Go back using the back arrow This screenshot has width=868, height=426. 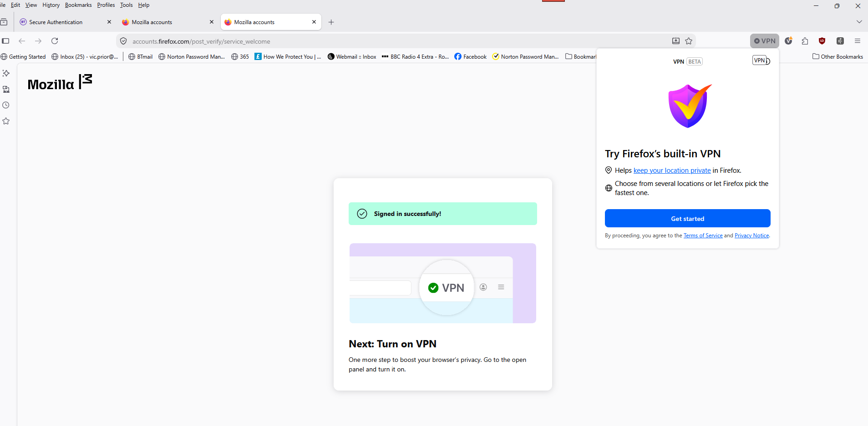[22, 41]
